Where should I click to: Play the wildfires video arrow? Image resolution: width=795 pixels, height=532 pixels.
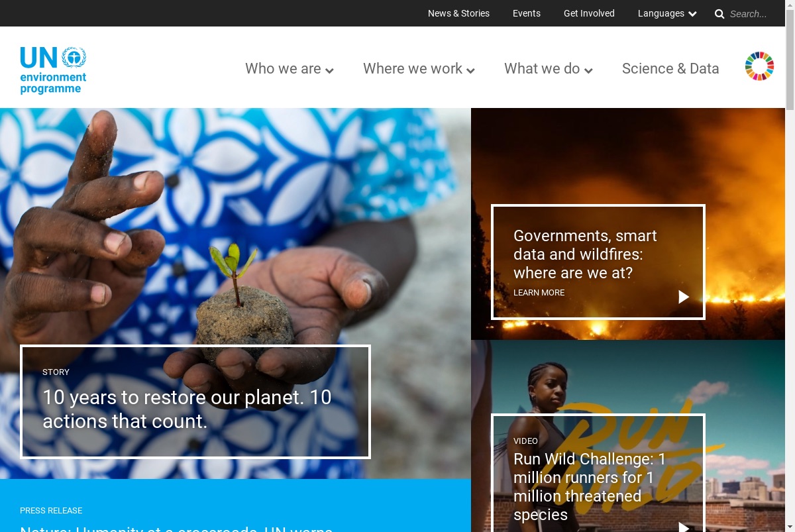[x=684, y=297]
